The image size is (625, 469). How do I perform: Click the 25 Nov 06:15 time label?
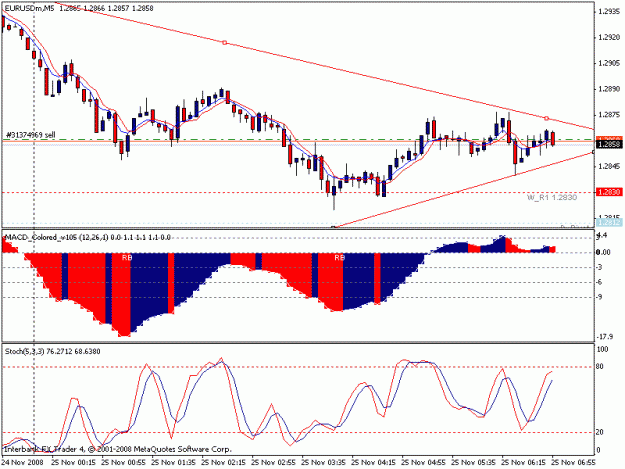(x=523, y=463)
